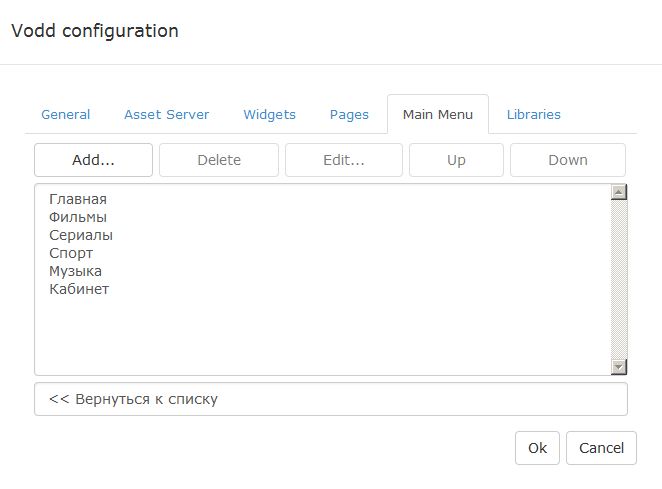Click the Add... button
This screenshot has width=662, height=489.
pos(93,160)
